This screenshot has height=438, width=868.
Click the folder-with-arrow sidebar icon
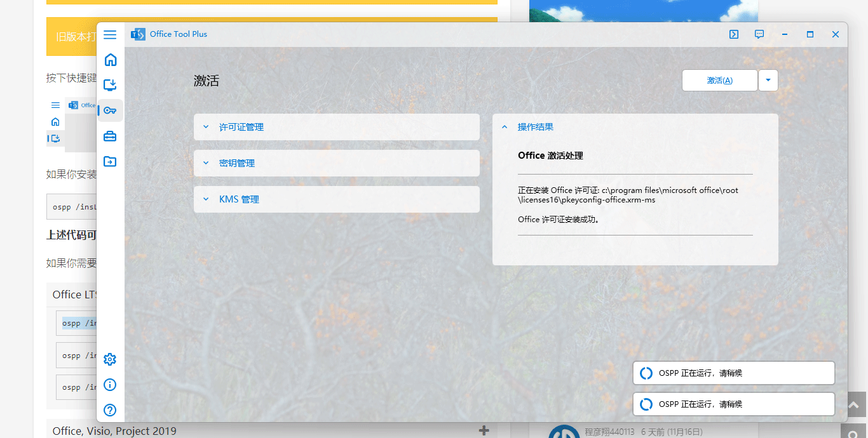pyautogui.click(x=109, y=161)
